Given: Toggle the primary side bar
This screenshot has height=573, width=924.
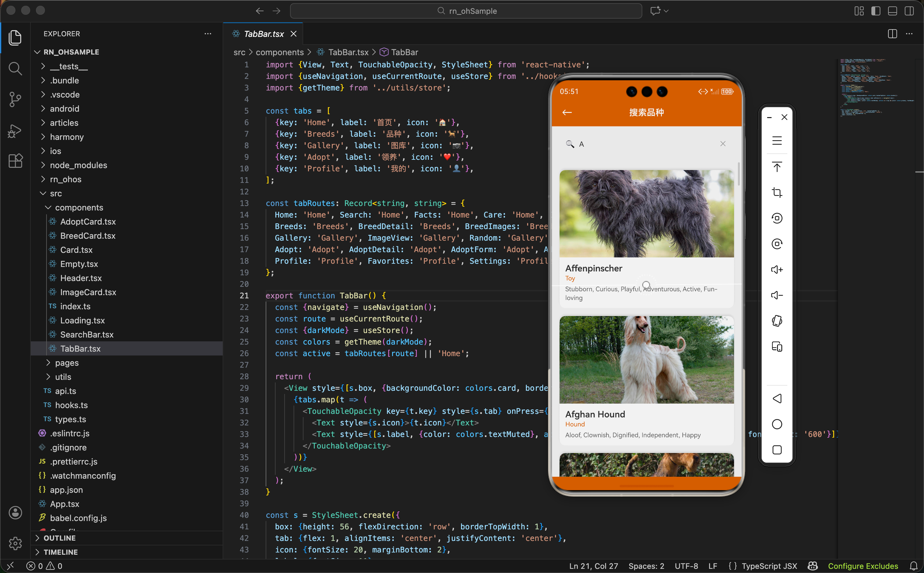Looking at the screenshot, I should pyautogui.click(x=876, y=11).
